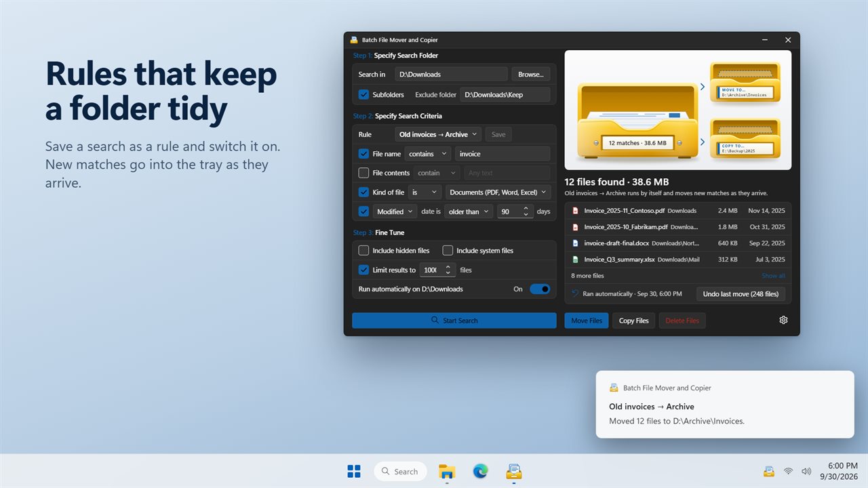868x488 pixels.
Task: Click Batch File Mover taskbar icon
Action: pos(514,471)
